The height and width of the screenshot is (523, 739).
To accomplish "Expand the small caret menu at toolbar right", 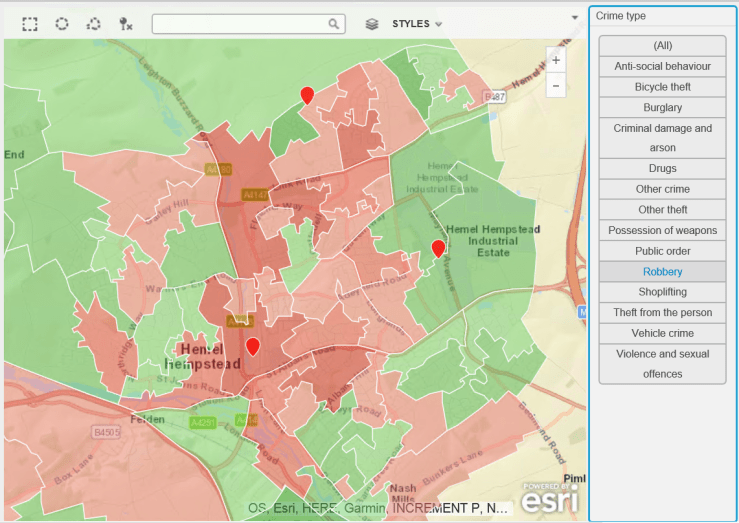I will click(575, 17).
